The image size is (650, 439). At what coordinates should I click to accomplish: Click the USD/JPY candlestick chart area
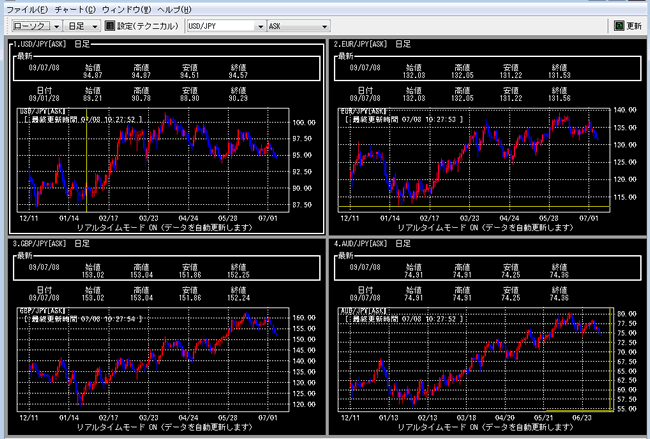point(153,160)
